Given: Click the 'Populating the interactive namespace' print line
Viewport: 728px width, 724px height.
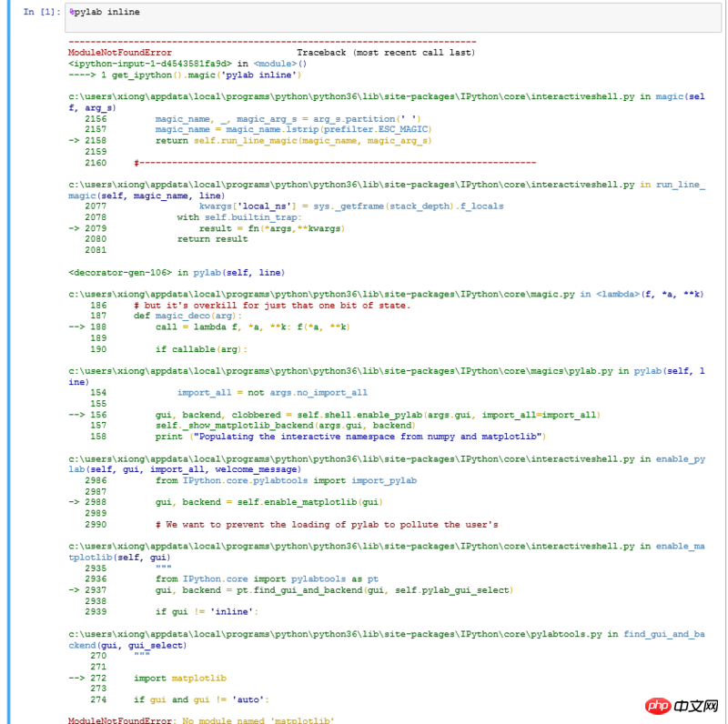Looking at the screenshot, I should tap(350, 436).
